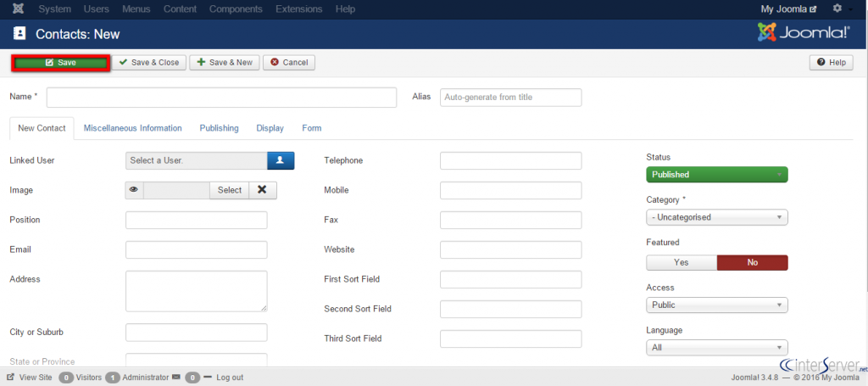Click Save & New button
The image size is (868, 386).
point(224,63)
